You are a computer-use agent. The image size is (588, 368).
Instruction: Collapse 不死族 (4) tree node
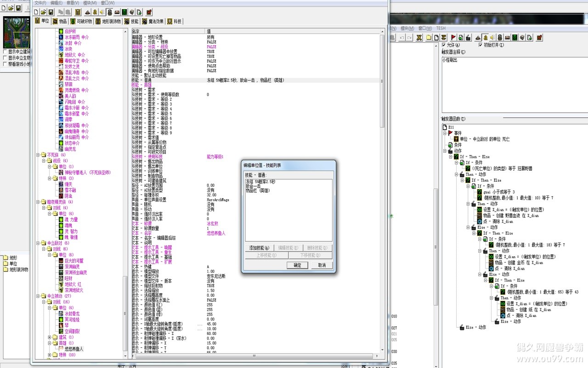coord(38,155)
